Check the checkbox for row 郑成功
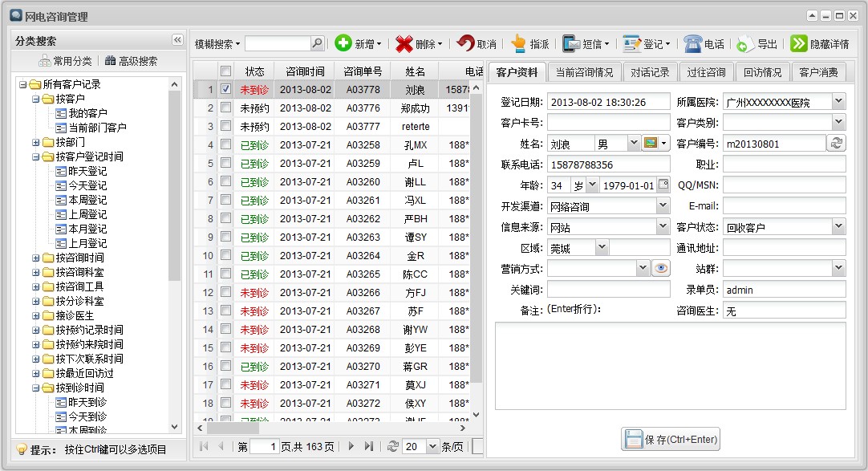This screenshot has height=471, width=868. (x=226, y=108)
